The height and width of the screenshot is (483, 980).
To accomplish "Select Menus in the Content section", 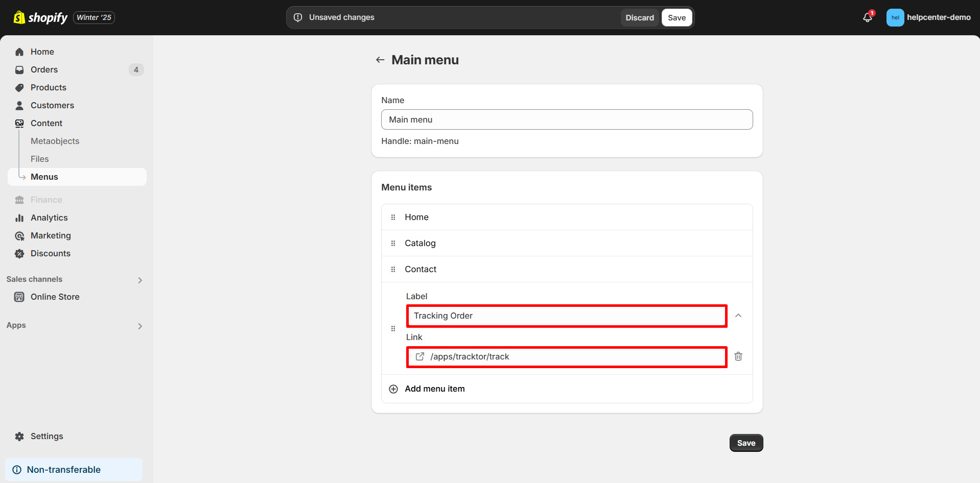I will pos(44,177).
